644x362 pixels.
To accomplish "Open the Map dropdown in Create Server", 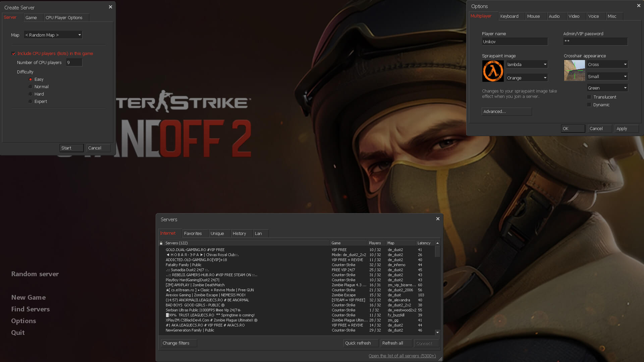I will pos(53,35).
